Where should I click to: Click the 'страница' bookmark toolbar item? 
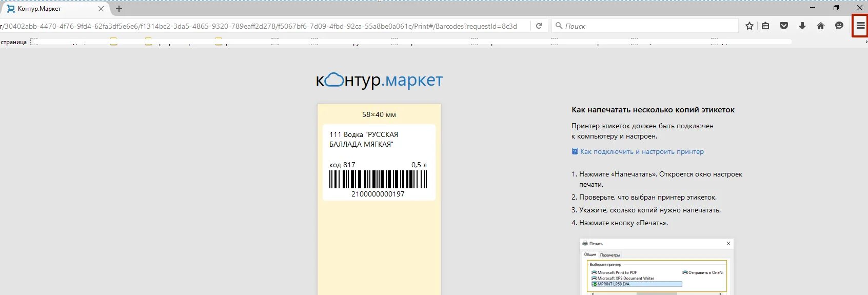[x=14, y=42]
